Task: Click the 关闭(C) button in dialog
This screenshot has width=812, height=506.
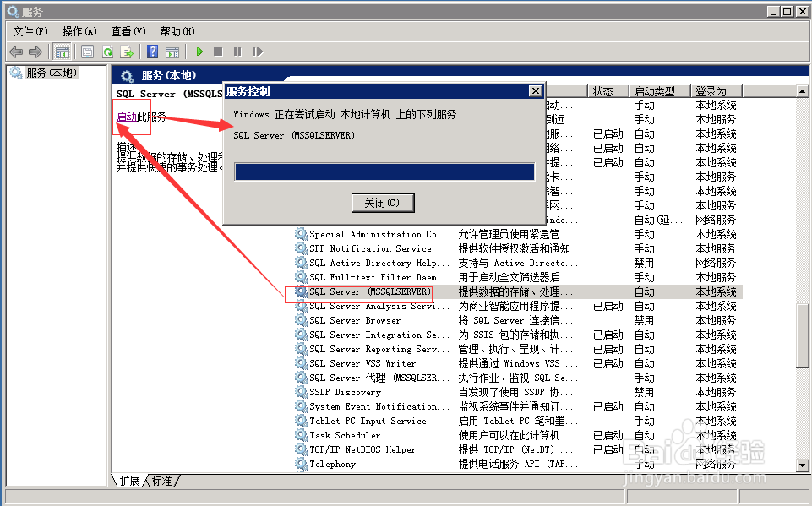Action: pos(383,203)
